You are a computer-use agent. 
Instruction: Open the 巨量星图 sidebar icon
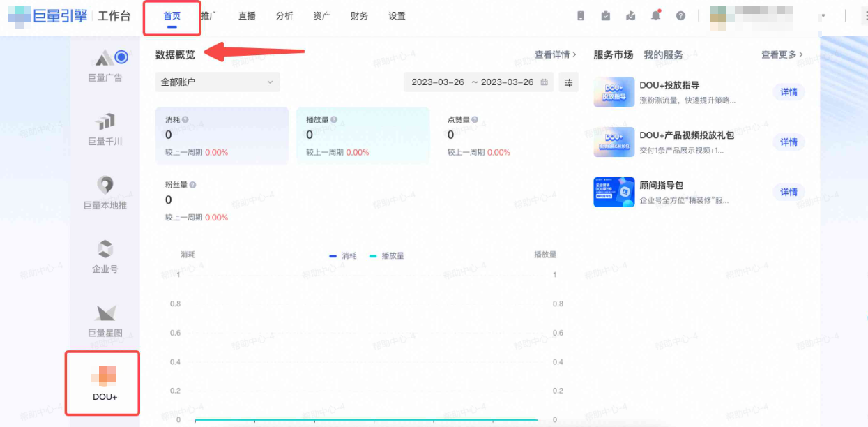click(x=105, y=320)
